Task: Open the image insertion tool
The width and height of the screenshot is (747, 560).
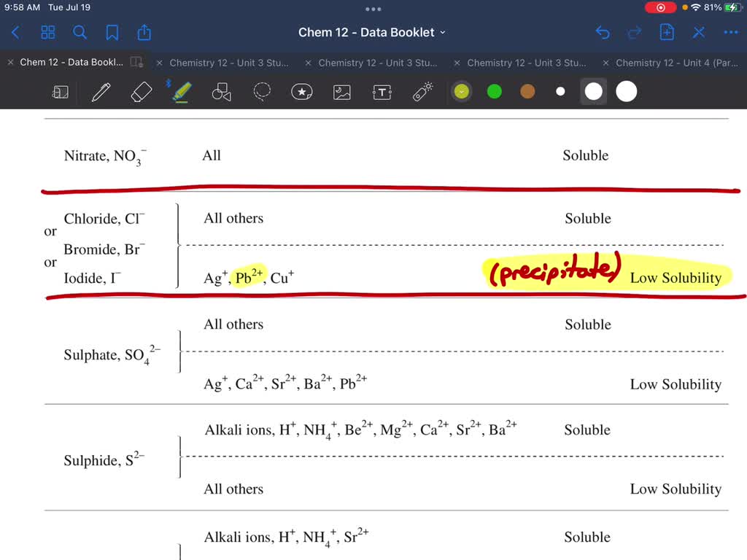Action: 341,91
